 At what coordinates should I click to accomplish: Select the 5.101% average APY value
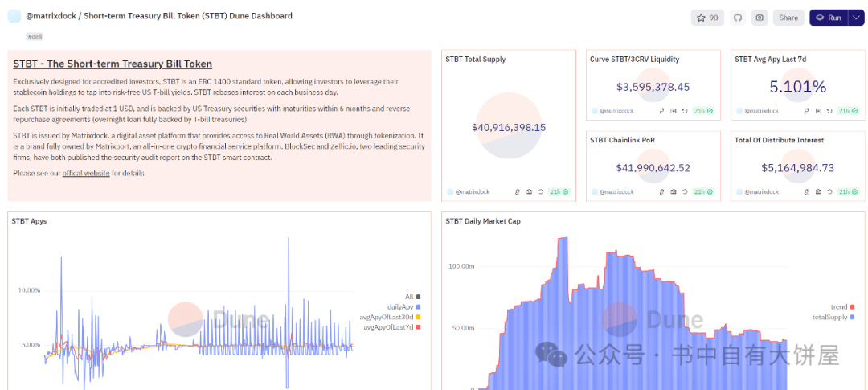coord(798,87)
